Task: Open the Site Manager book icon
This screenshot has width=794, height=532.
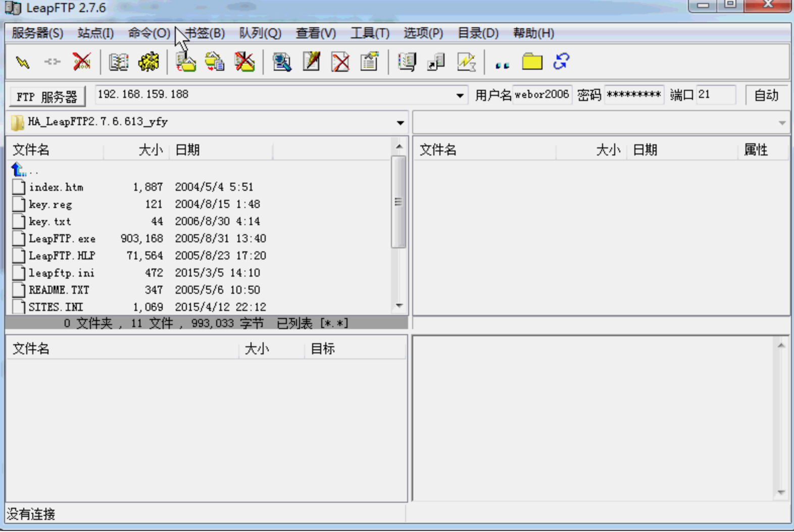Action: (119, 62)
